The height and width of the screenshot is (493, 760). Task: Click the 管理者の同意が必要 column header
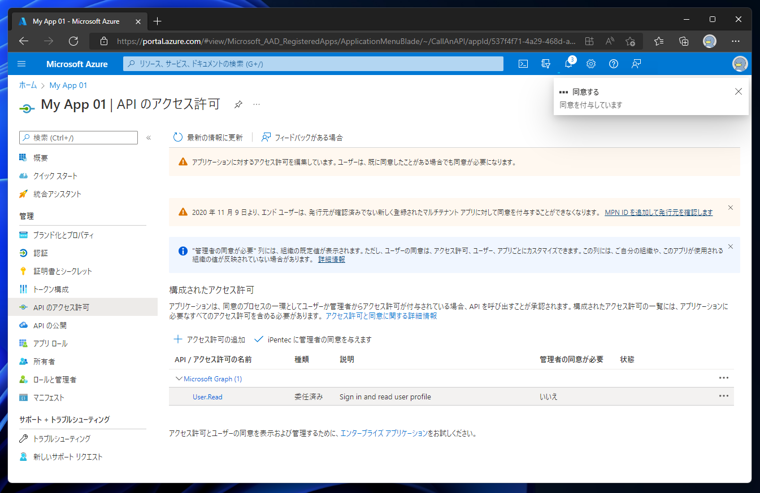[x=571, y=359]
